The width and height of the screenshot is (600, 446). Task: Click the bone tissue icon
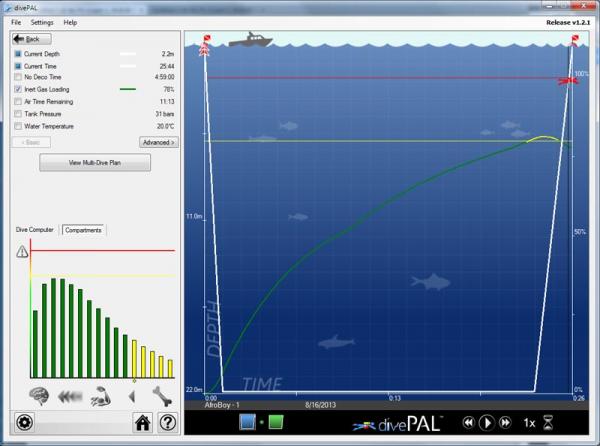pyautogui.click(x=162, y=394)
